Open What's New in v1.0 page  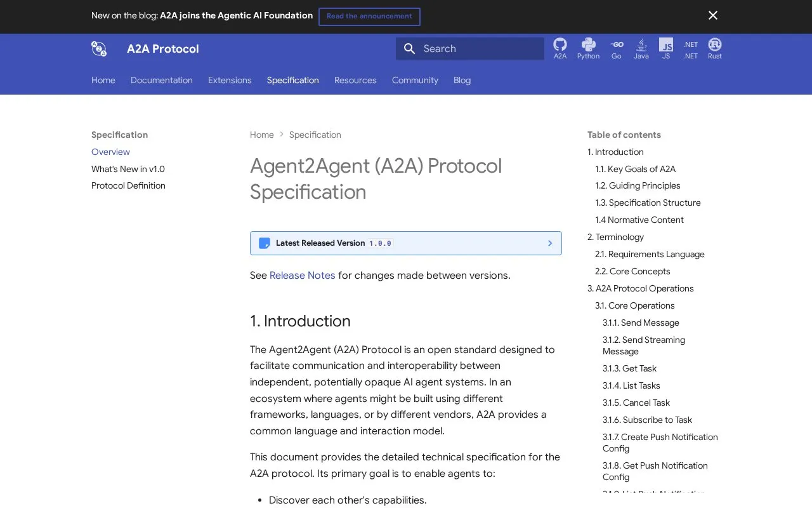(128, 169)
